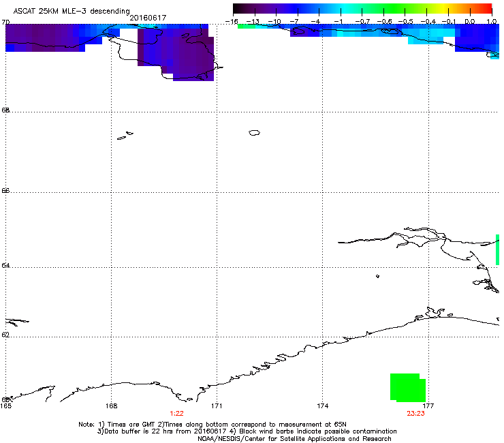This screenshot has height=443, width=504.
Task: Click the yellow section of the color scale
Action: [x=443, y=8]
